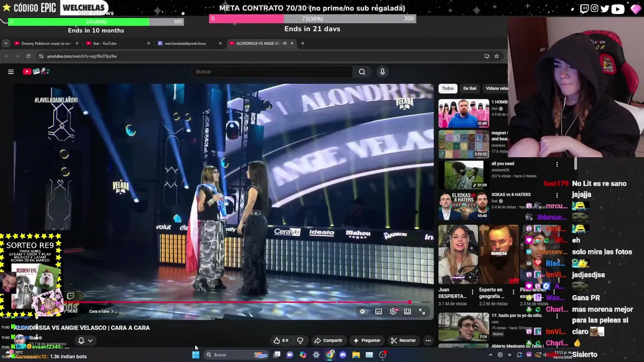Open options menu for 'all you need' video
This screenshot has height=362, width=644.
pos(557,164)
